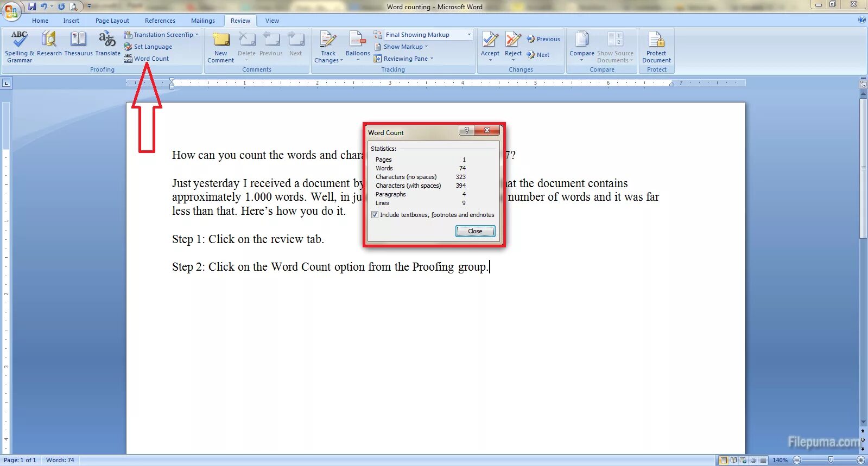Screen dimensions: 868x466
Task: Save the document from Quick Access Toolbar
Action: (x=32, y=7)
